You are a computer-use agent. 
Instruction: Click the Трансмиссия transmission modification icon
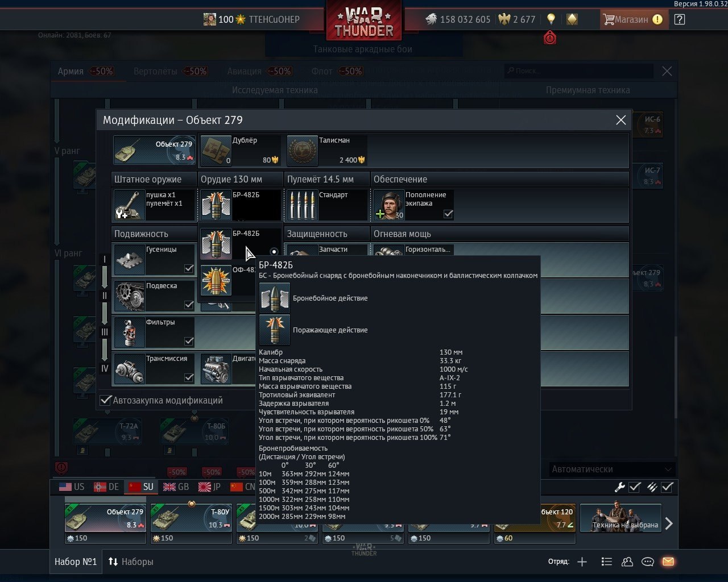tap(130, 368)
